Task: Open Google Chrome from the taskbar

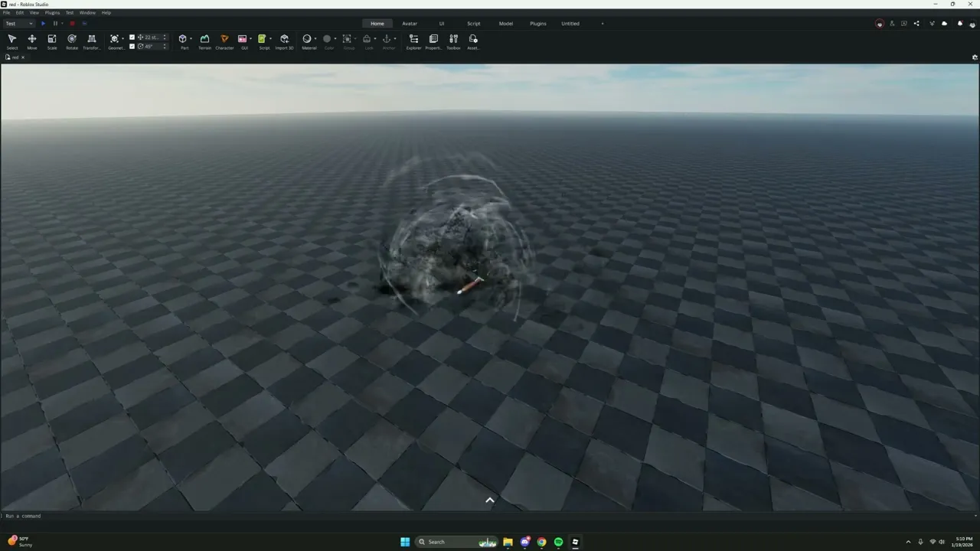Action: pyautogui.click(x=541, y=542)
